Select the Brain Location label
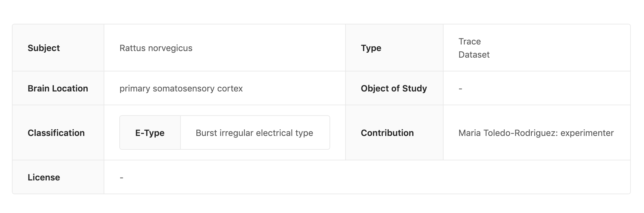 tap(58, 88)
